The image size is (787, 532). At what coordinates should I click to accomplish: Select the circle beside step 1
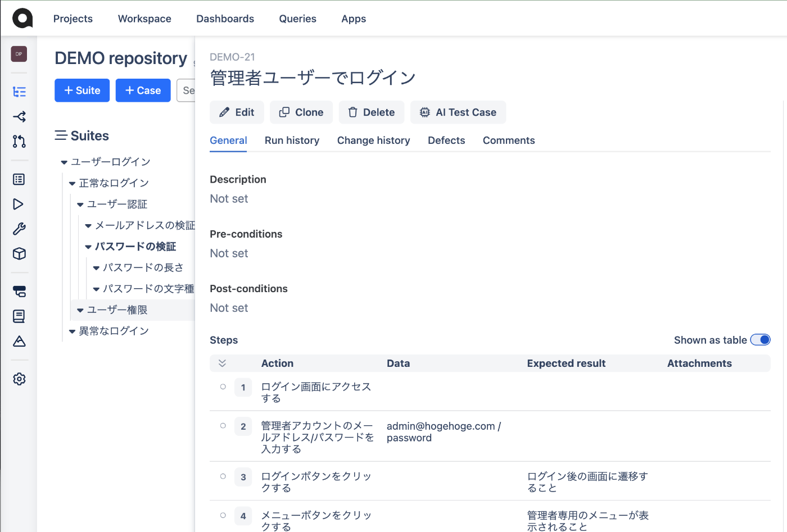tap(223, 387)
